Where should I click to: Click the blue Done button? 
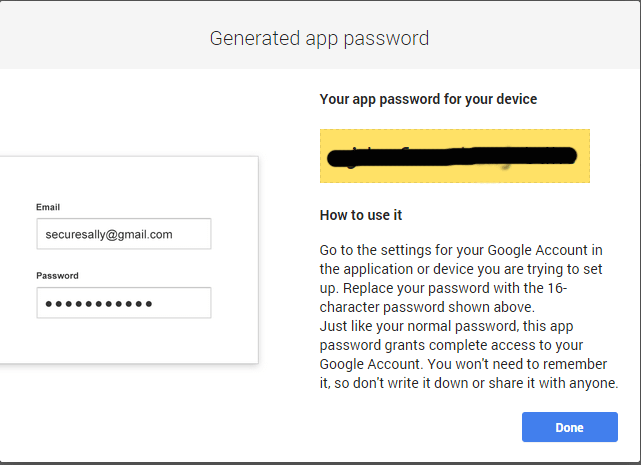point(569,427)
